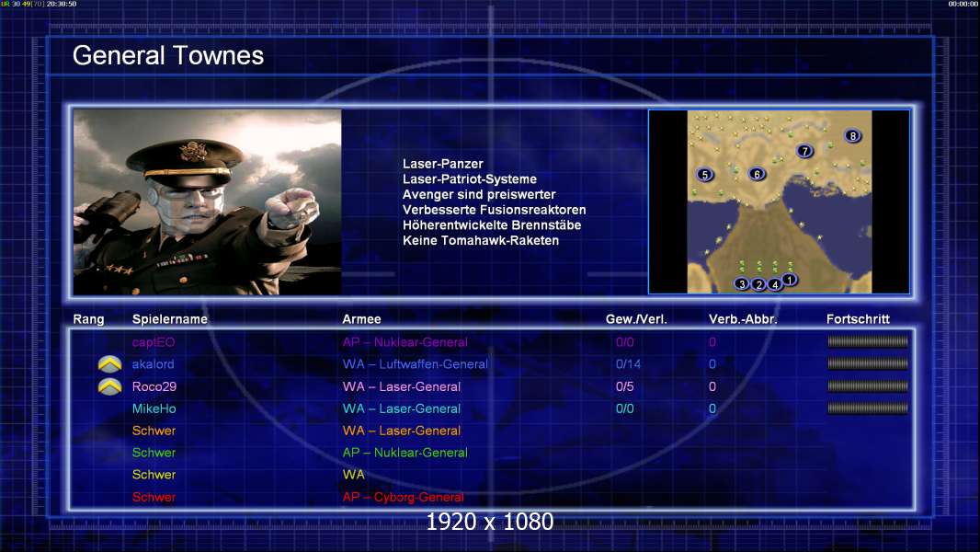980x552 pixels.
Task: Click akalord's disconnect count 0
Action: point(712,363)
